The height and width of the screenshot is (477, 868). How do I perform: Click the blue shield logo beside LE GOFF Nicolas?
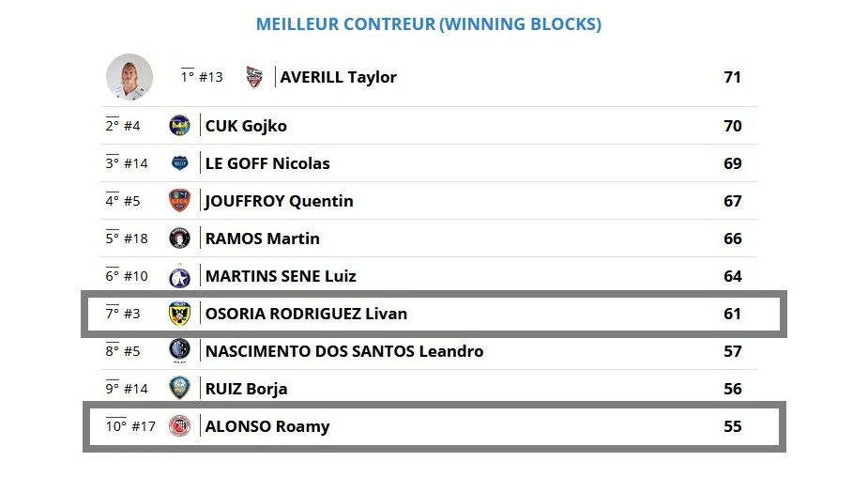tap(179, 162)
